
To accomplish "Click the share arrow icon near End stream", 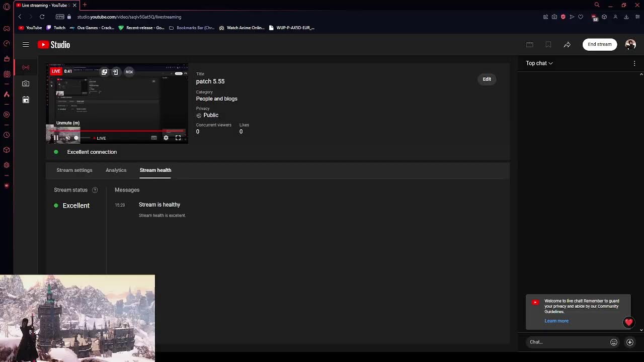I will (567, 45).
